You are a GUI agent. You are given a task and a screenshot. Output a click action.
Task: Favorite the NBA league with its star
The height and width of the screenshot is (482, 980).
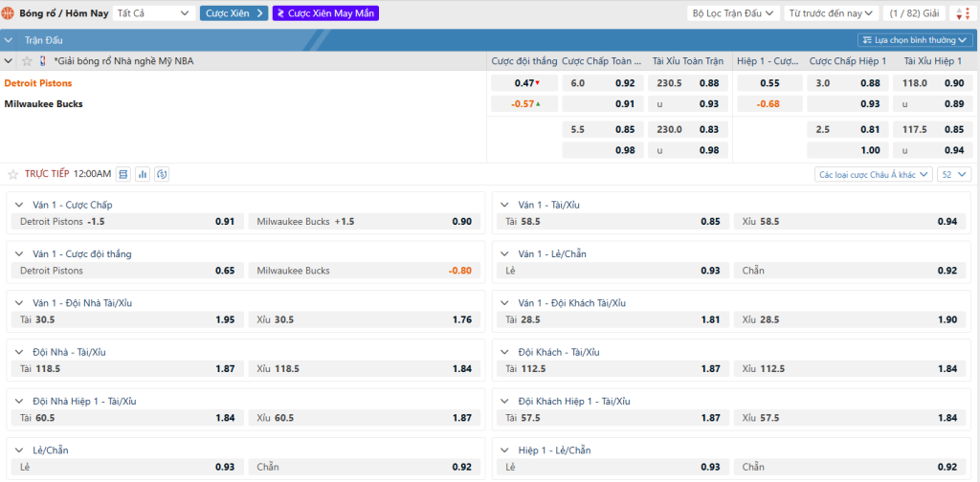coord(27,61)
